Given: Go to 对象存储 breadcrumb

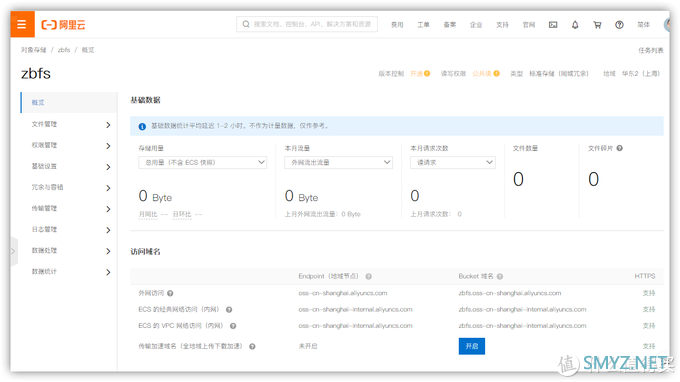Looking at the screenshot, I should [x=33, y=50].
